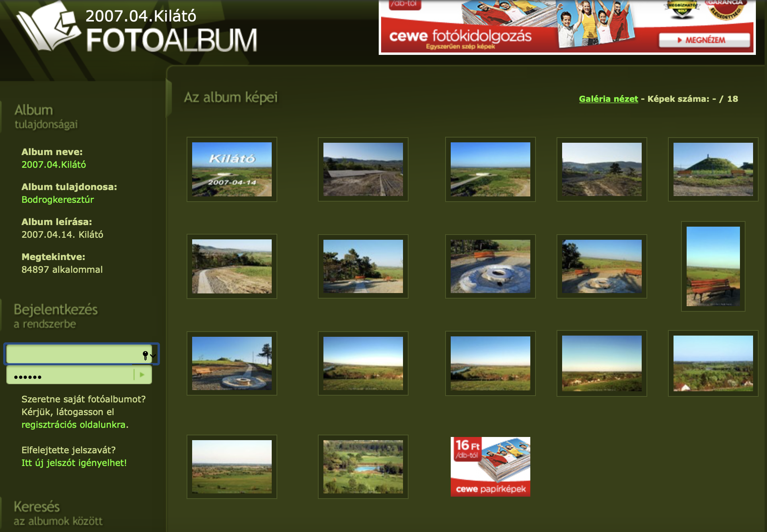Click the 84897 alkalommal view count

tap(62, 270)
